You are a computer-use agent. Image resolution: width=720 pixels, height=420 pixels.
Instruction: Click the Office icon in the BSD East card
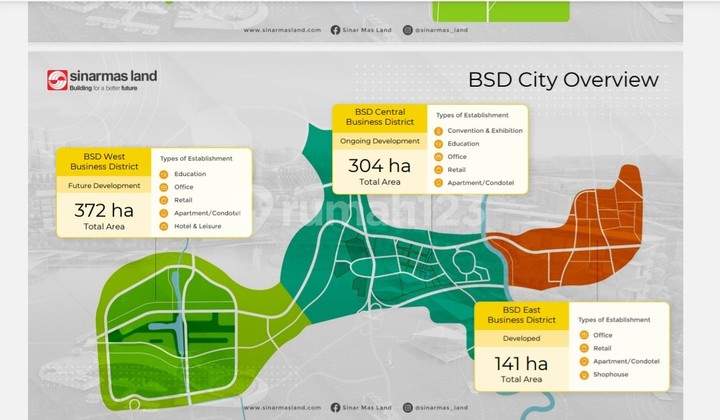click(x=583, y=335)
